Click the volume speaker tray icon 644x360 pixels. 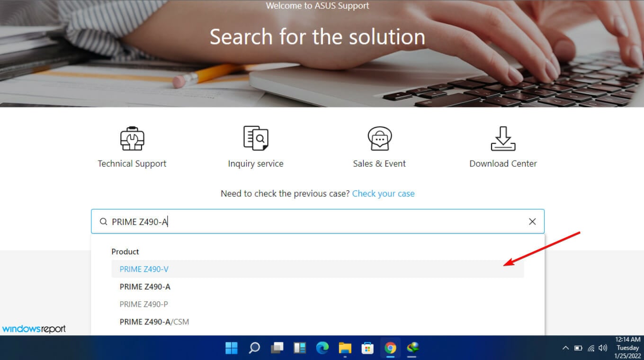(603, 348)
